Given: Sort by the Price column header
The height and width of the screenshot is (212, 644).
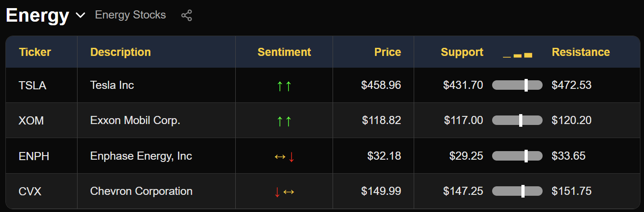Looking at the screenshot, I should tap(387, 52).
